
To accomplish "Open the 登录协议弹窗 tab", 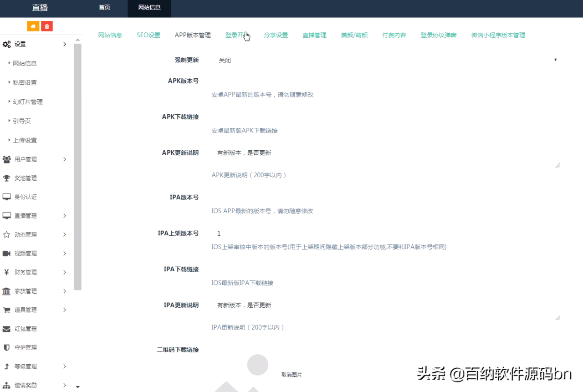I will [439, 35].
